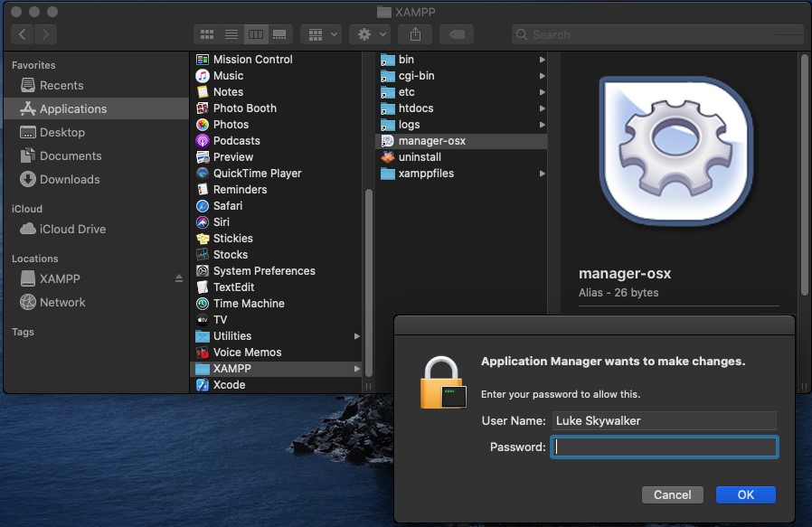Select the TextEdit app icon
Image resolution: width=812 pixels, height=527 pixels.
point(203,287)
